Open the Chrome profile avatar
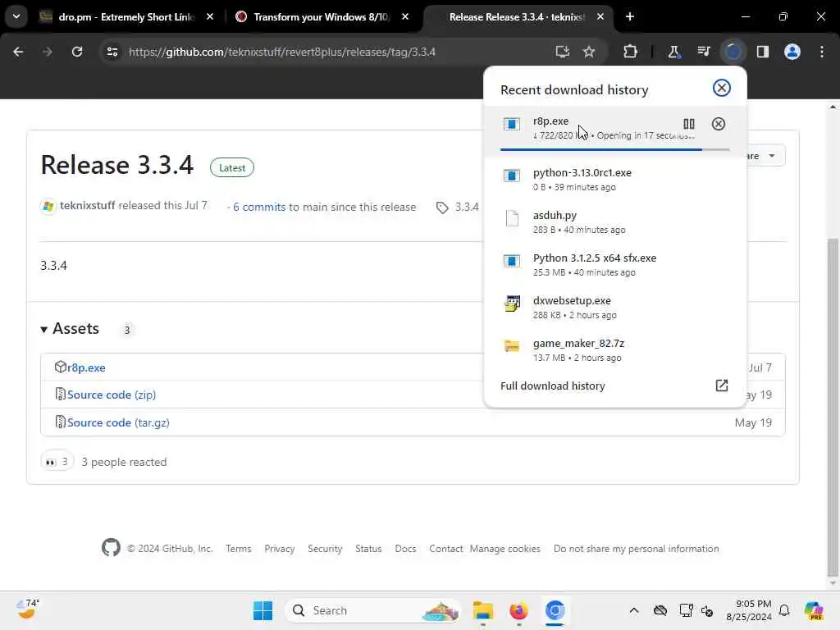The width and height of the screenshot is (840, 630). (792, 52)
